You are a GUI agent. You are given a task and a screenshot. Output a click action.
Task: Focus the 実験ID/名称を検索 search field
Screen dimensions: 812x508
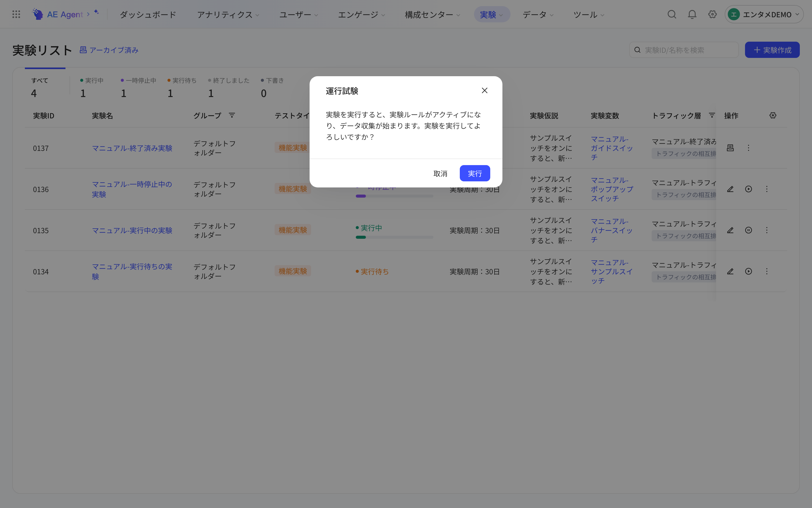tap(684, 50)
